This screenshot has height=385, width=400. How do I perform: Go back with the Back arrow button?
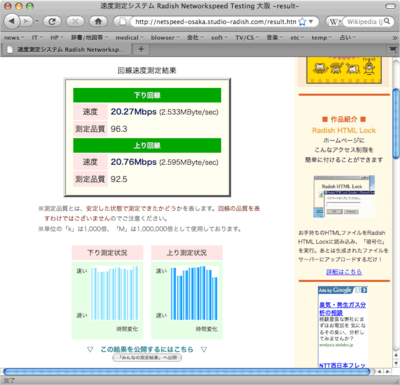pos(12,21)
